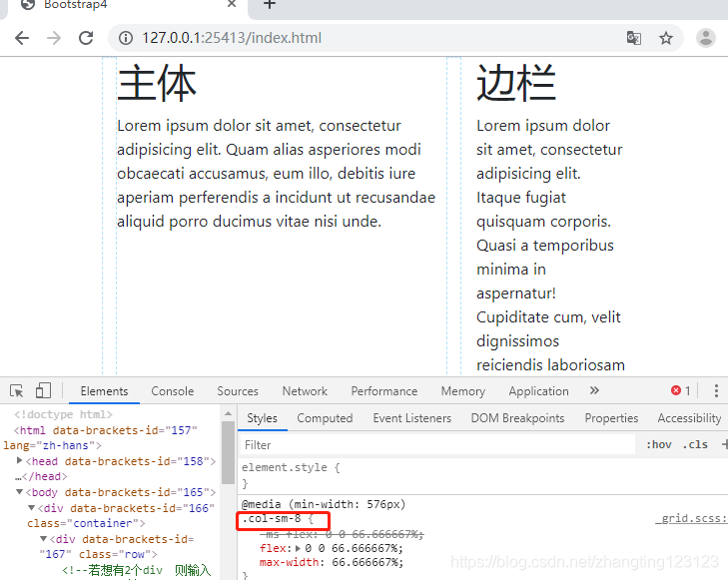Select the Computed sidebar tab
728x580 pixels.
click(325, 418)
